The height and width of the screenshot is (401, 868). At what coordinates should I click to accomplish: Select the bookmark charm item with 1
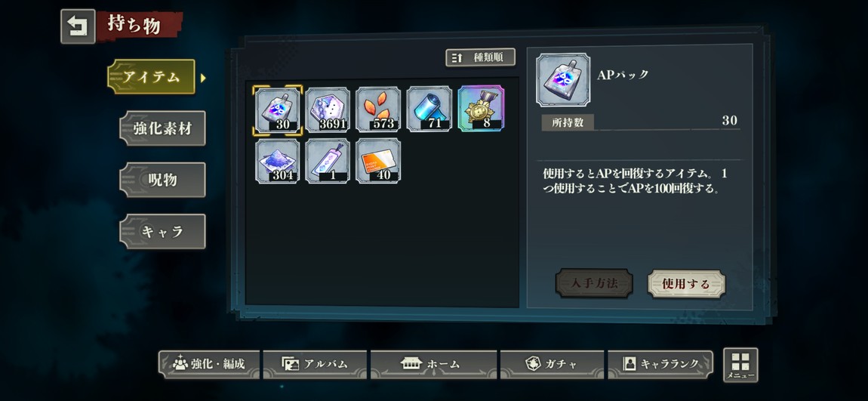click(x=328, y=161)
